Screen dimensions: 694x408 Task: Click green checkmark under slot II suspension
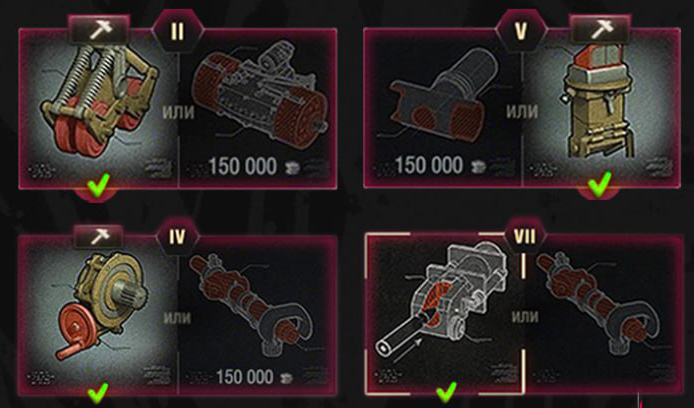(98, 186)
